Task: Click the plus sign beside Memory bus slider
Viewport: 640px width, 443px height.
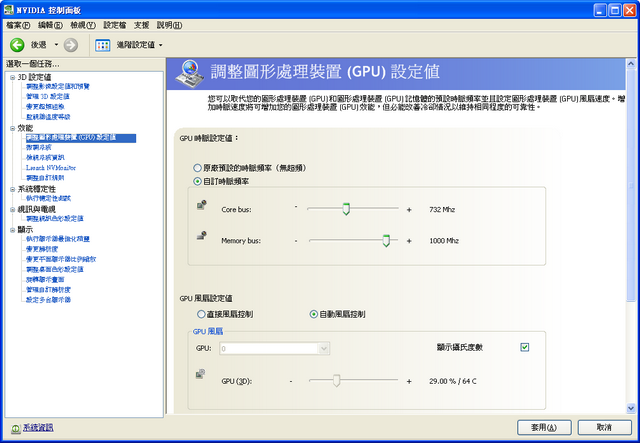Action: 409,241
